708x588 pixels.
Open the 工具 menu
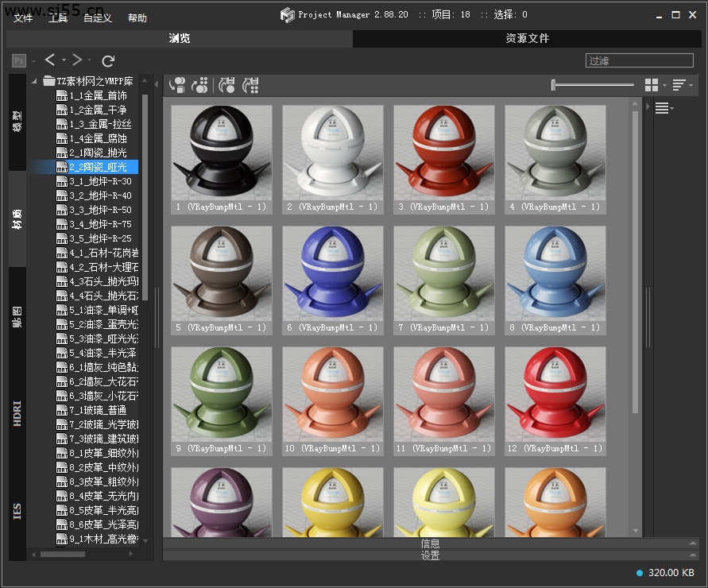click(x=58, y=17)
